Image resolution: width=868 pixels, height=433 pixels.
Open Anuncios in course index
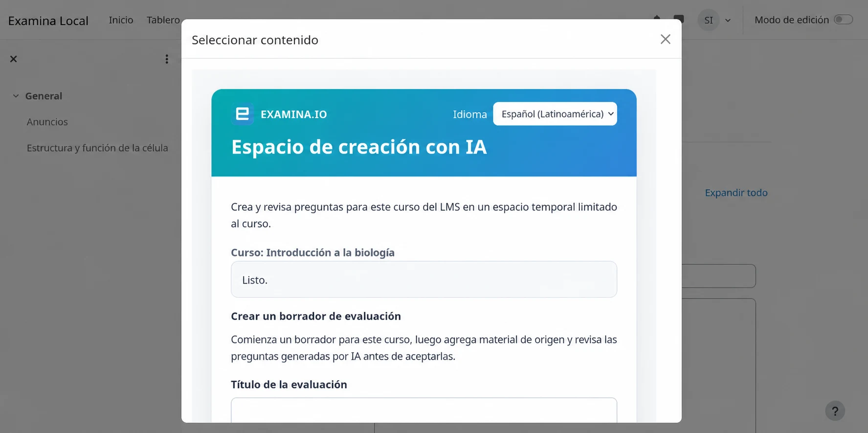[47, 122]
